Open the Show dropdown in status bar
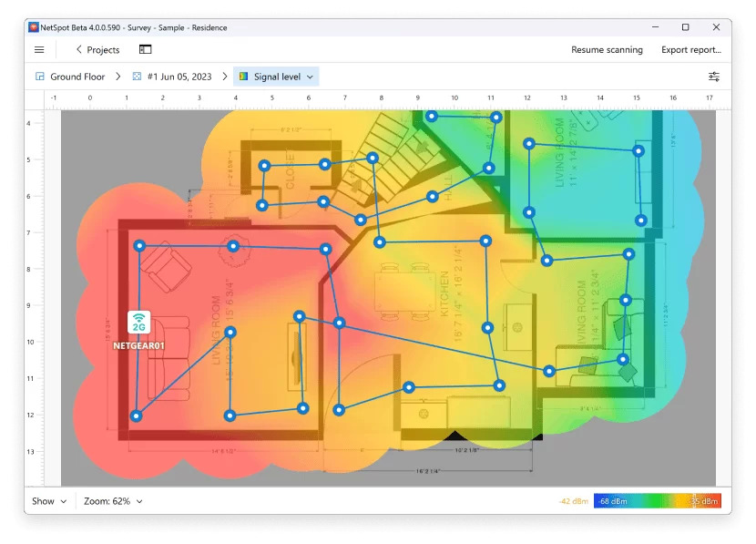 [49, 501]
